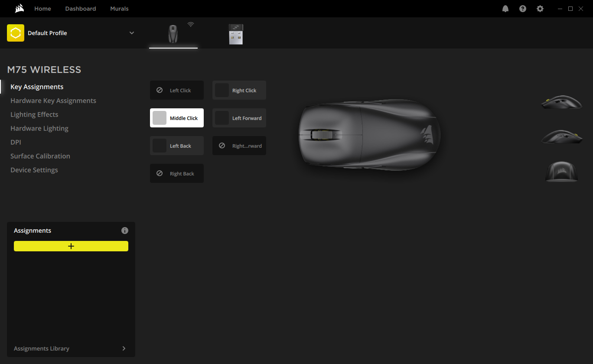The image size is (593, 364).
Task: Add a new assignment with yellow plus button
Action: point(71,246)
